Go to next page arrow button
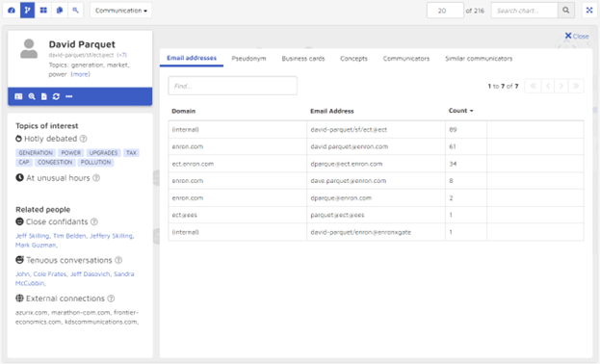Image resolution: width=600 pixels, height=364 pixels. click(x=561, y=86)
